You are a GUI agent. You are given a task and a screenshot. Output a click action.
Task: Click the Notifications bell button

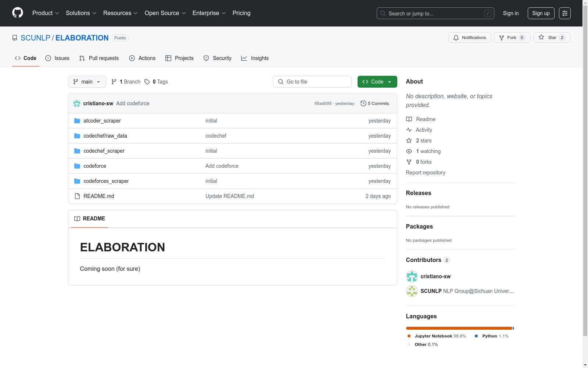[470, 38]
